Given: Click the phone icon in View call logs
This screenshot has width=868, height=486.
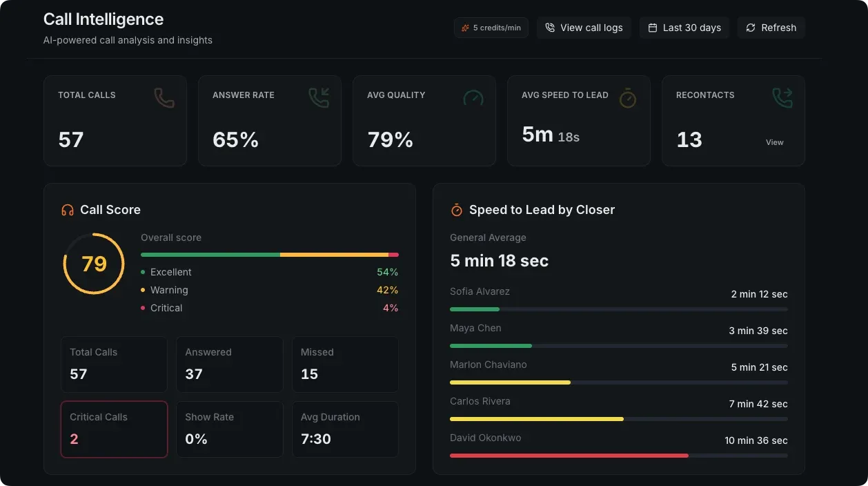Looking at the screenshot, I should tap(550, 28).
